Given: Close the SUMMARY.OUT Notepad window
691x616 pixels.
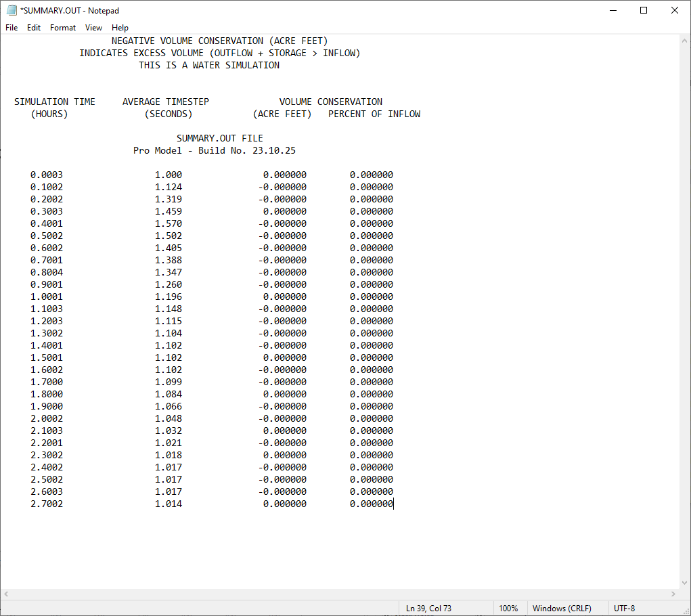Looking at the screenshot, I should pyautogui.click(x=675, y=10).
